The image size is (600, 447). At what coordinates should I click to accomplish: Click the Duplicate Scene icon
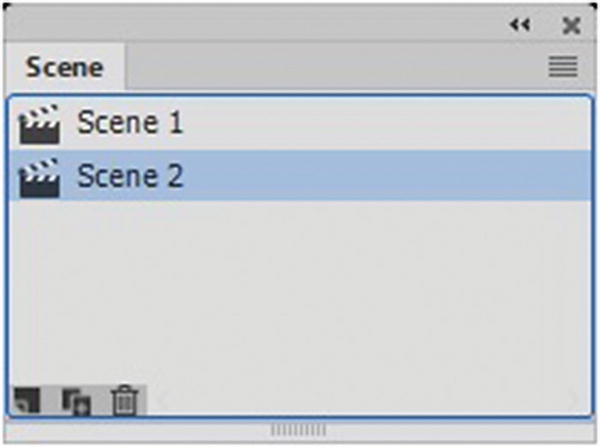[76, 400]
